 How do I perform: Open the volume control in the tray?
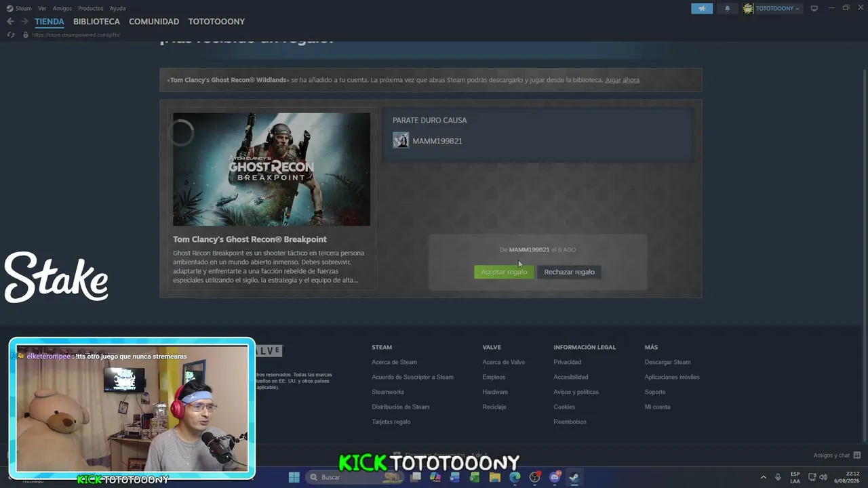click(823, 477)
